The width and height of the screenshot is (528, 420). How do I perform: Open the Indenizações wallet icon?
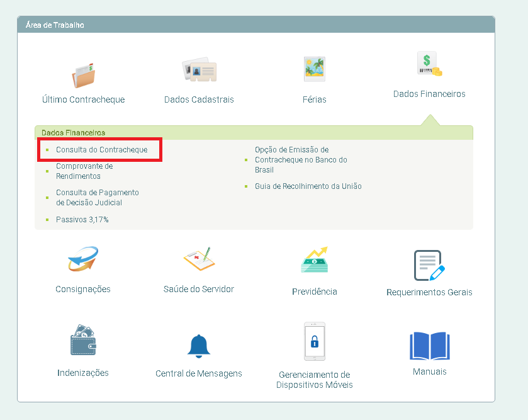coord(83,342)
